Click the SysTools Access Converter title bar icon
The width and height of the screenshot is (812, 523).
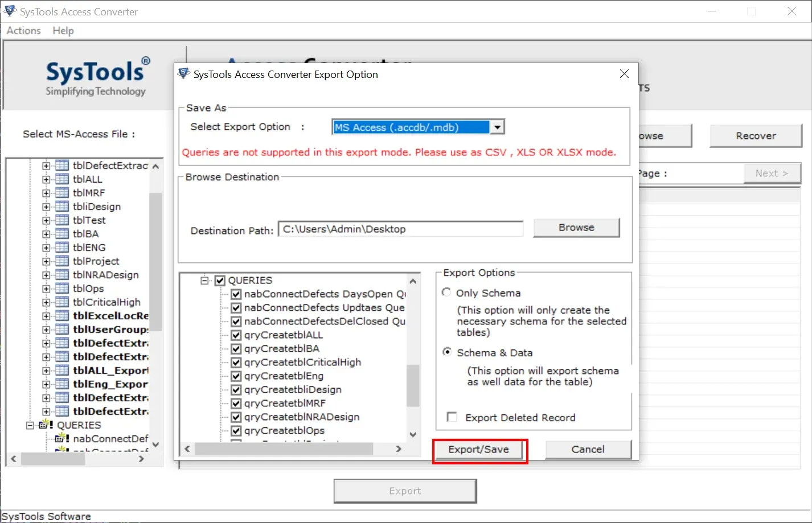(x=10, y=11)
